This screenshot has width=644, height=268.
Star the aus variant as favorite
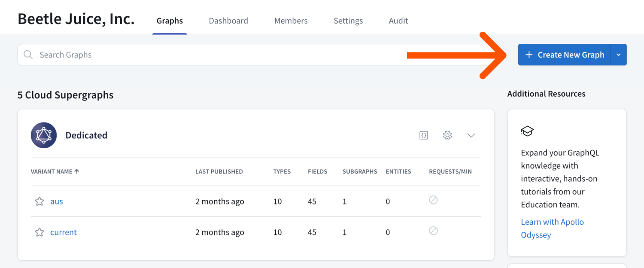[39, 201]
